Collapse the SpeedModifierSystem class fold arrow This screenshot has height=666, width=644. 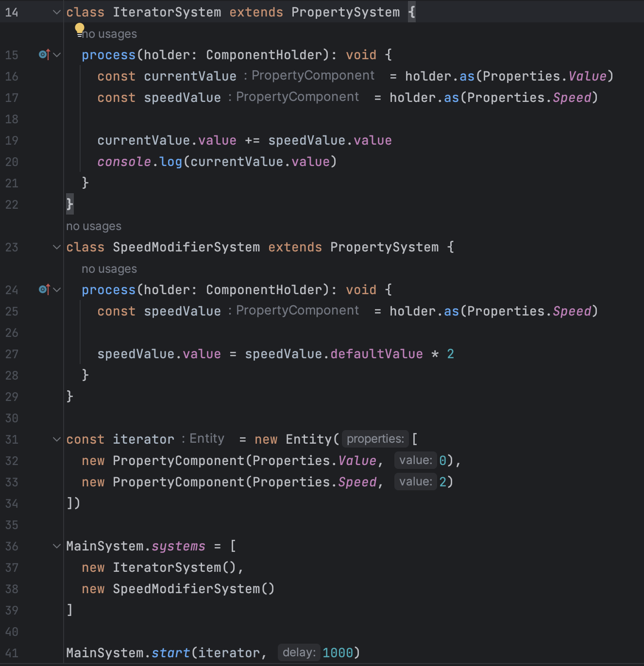coord(57,247)
